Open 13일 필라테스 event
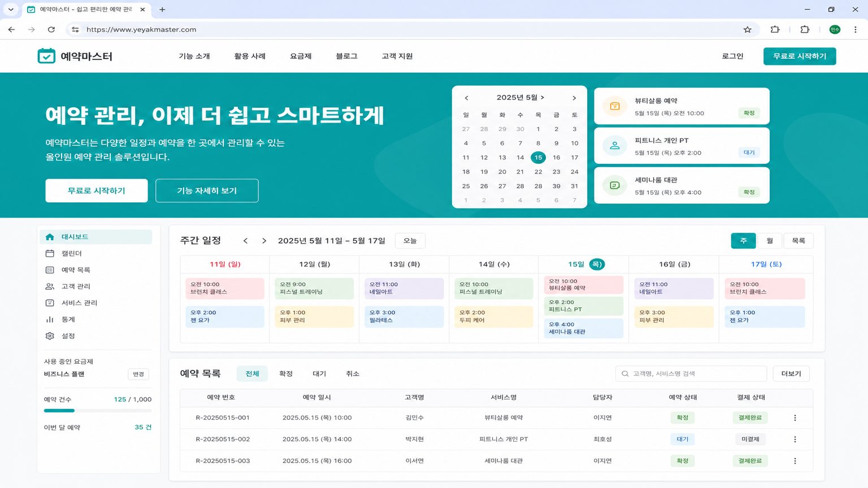This screenshot has height=488, width=868. coord(404,316)
